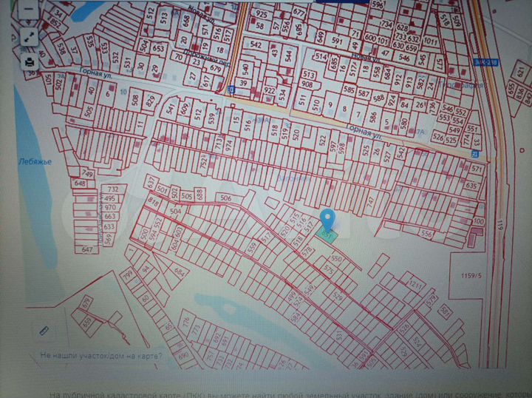
Task: Click bus stop icon on Горная ул. east end
Action: [x=474, y=155]
